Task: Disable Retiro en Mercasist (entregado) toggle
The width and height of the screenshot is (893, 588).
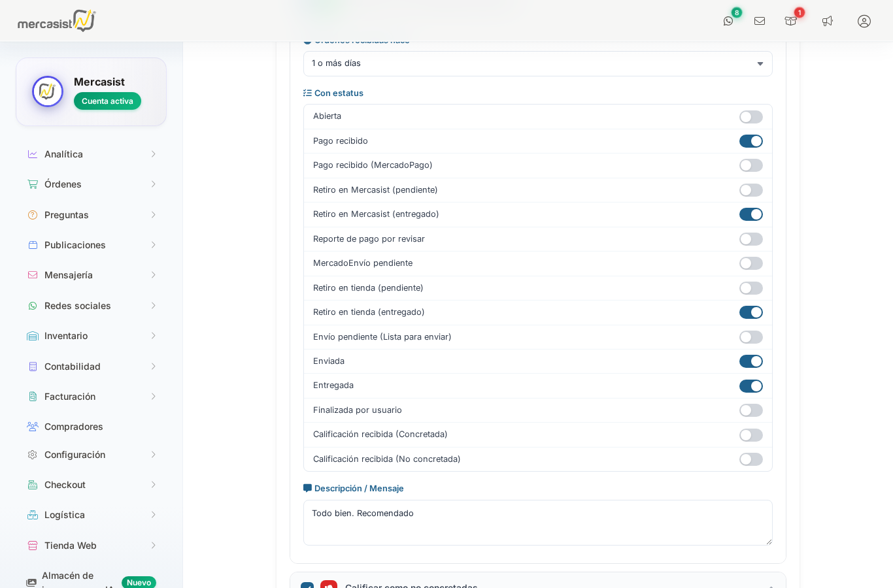Action: pyautogui.click(x=751, y=214)
